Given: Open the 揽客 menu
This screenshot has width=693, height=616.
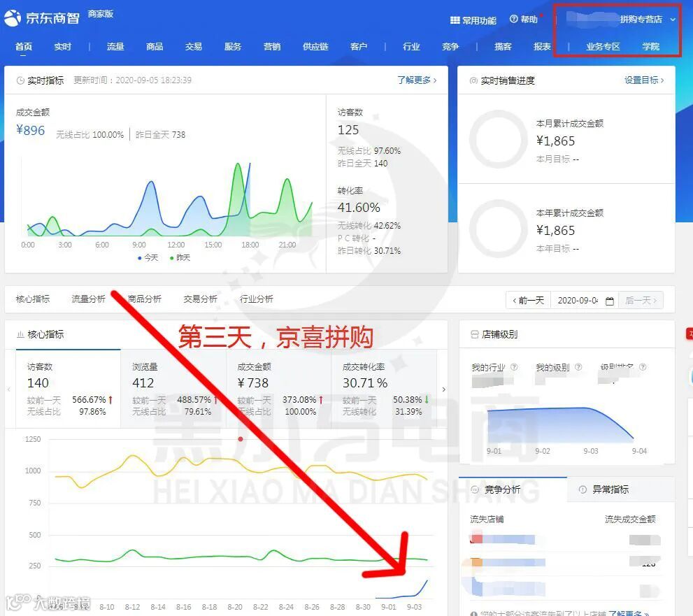Looking at the screenshot, I should [503, 46].
